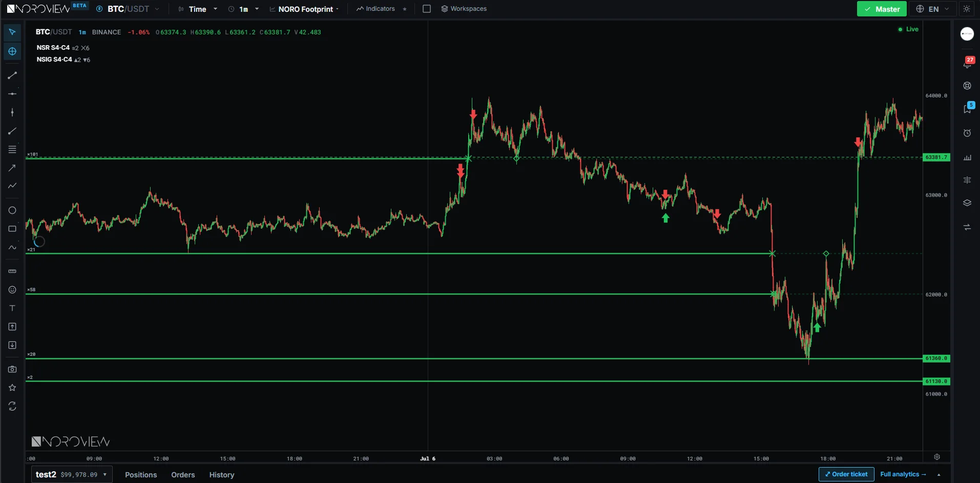
Task: Click the swap arrows icon on right sidebar
Action: click(x=967, y=227)
